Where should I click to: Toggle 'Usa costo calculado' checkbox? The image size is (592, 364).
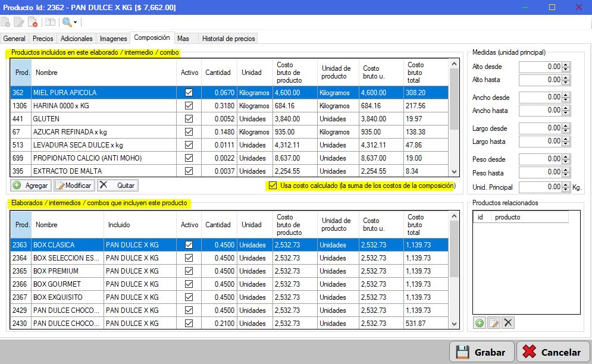272,186
